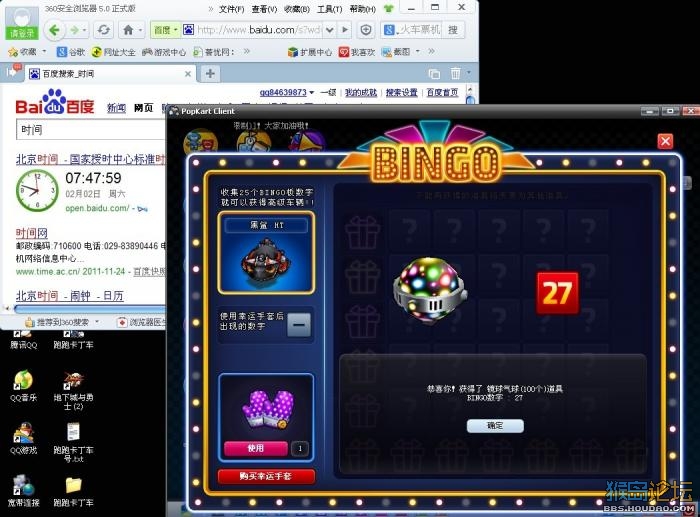The height and width of the screenshot is (517, 700).
Task: Go forward with the browser forward arrow
Action: [74, 30]
